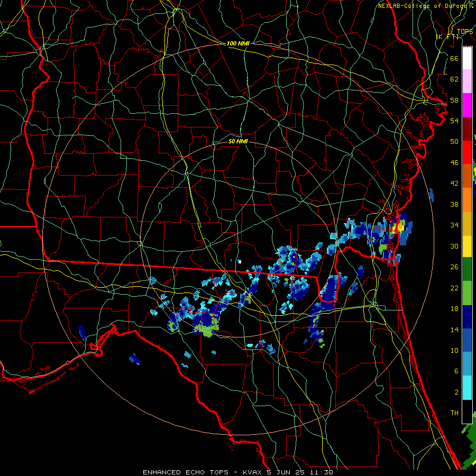
Task: Click the 6 value on the legend
Action: 456,371
